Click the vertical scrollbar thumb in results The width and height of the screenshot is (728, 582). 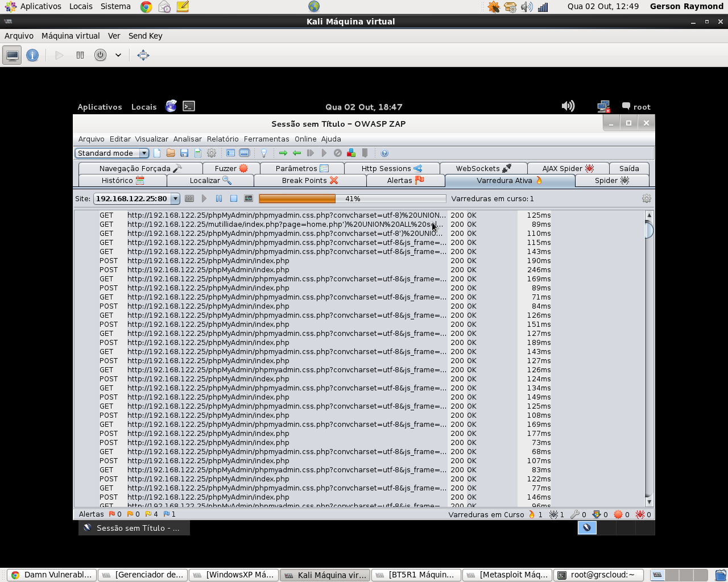point(649,230)
